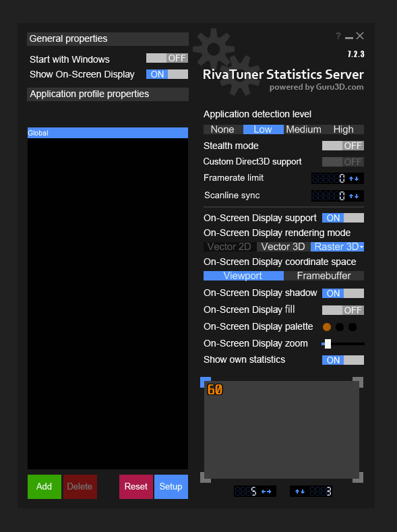Choose Vector 2D rendering mode
397x532 pixels.
coord(229,247)
